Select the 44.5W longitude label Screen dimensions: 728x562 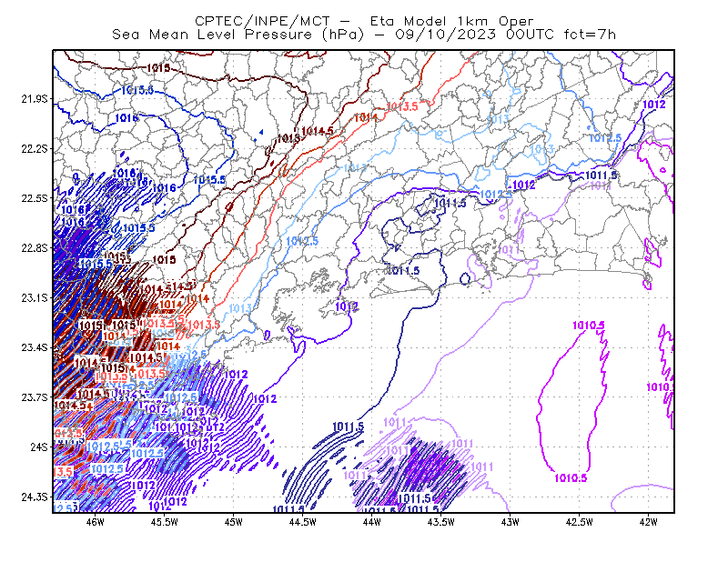[303, 522]
